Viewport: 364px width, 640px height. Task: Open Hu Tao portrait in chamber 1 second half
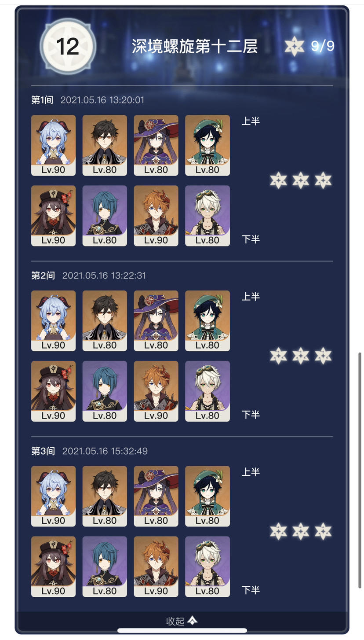(53, 216)
